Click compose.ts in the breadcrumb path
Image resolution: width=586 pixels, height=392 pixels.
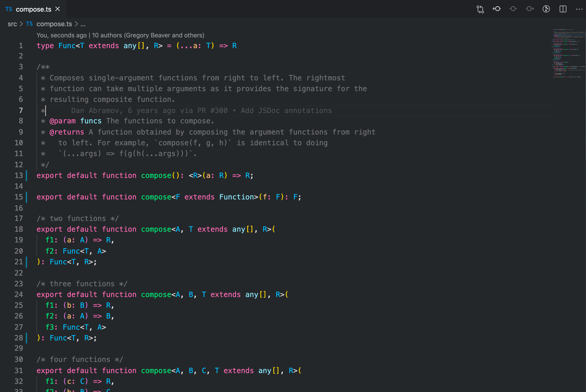tap(54, 24)
